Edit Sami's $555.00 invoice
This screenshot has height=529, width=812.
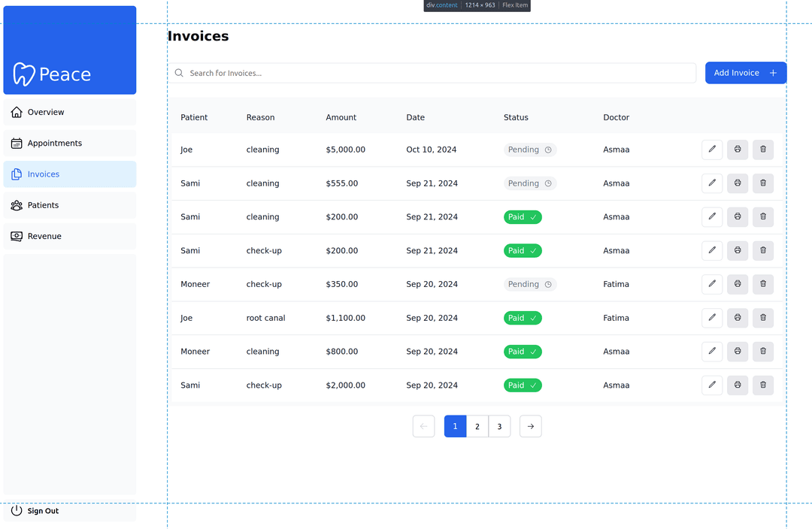(711, 183)
